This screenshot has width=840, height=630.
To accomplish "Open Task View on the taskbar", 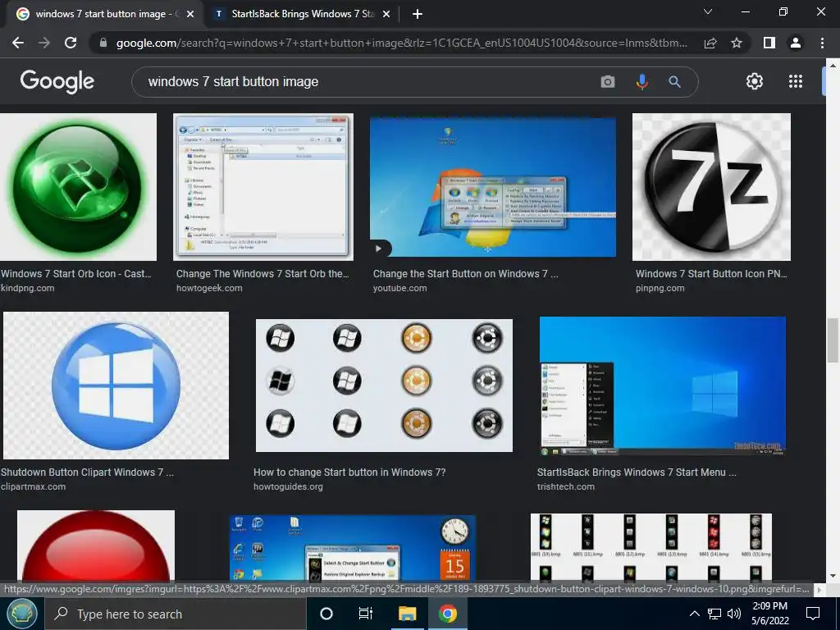I will [365, 614].
